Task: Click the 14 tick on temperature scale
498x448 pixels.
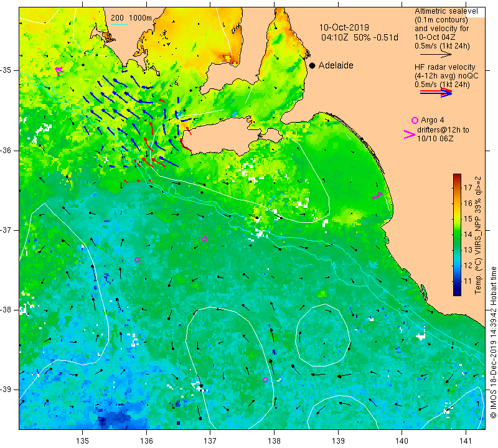Action: click(x=468, y=235)
